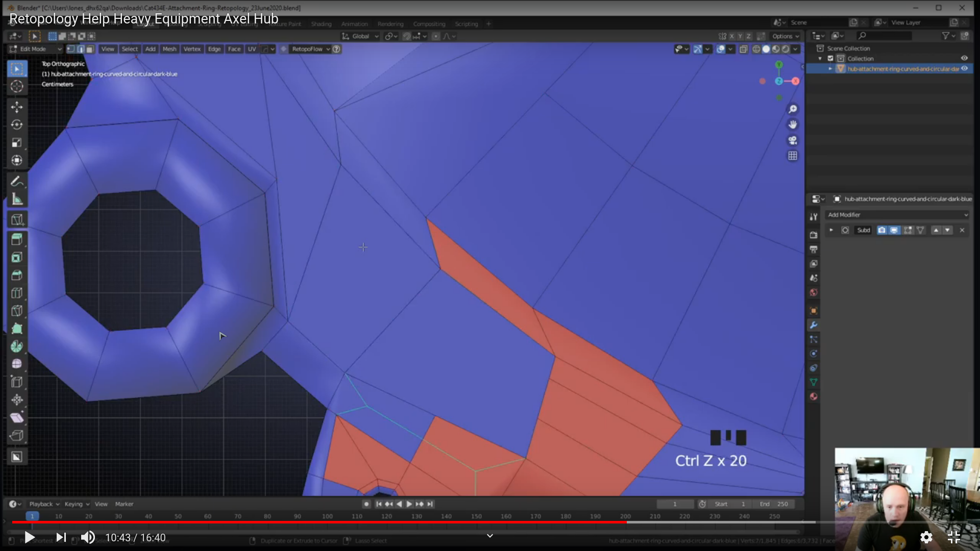Open the Vertex menu
The width and height of the screenshot is (980, 551).
[x=192, y=49]
